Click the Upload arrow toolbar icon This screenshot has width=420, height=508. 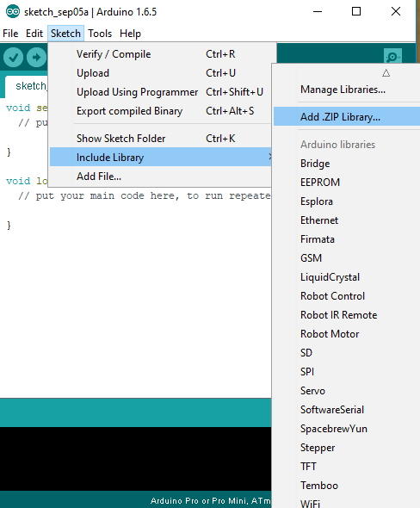pyautogui.click(x=36, y=58)
